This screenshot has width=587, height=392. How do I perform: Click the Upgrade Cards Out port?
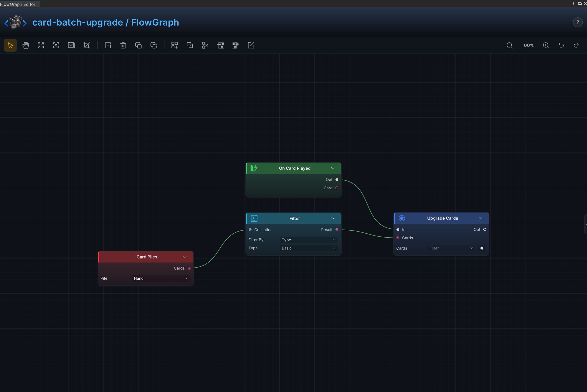click(x=484, y=229)
